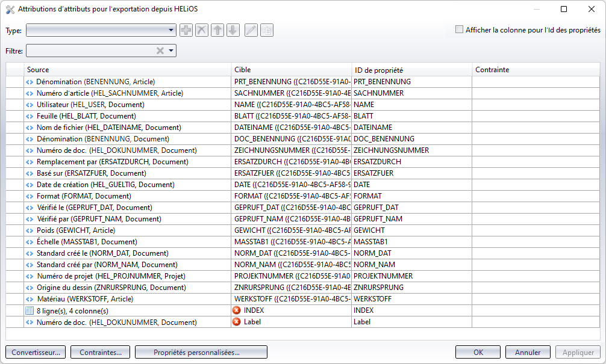The height and width of the screenshot is (364, 606).
Task: Click the copy icon in toolbar
Action: (x=266, y=30)
